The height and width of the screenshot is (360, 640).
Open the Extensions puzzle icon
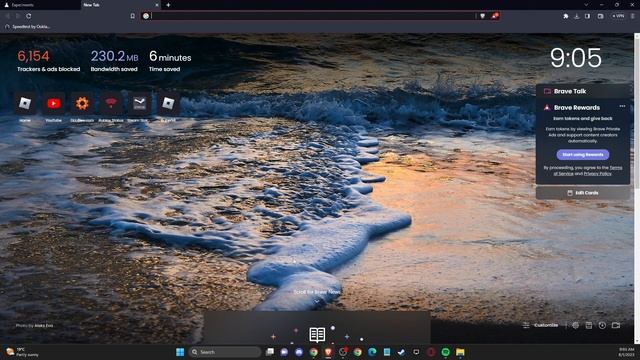click(x=566, y=16)
